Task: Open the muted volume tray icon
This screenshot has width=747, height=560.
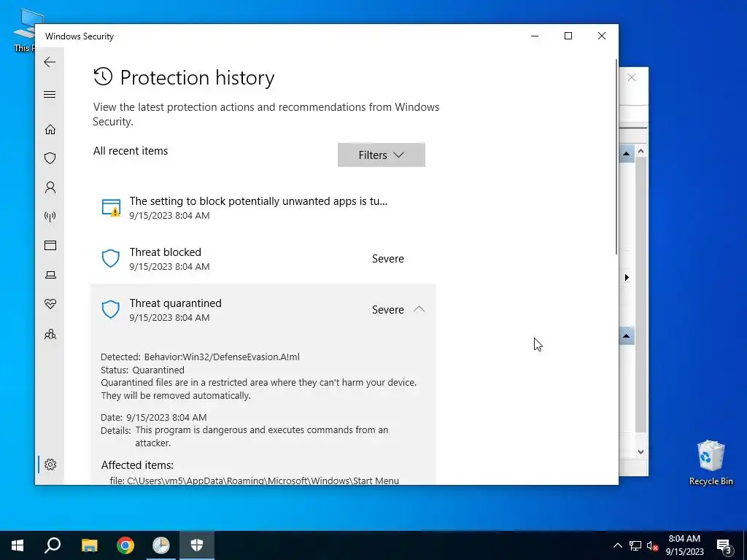Action: (652, 545)
